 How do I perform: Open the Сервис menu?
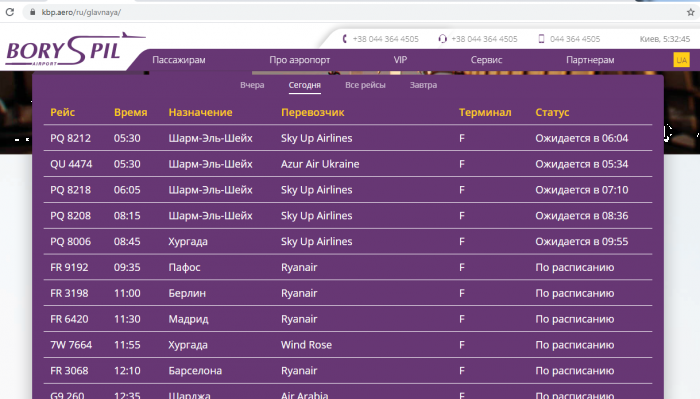486,60
